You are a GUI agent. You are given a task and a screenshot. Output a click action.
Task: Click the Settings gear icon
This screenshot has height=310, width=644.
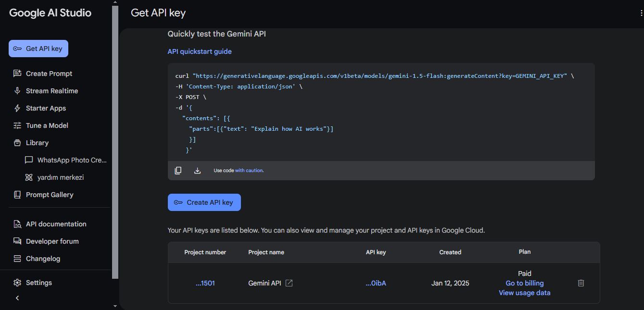click(x=17, y=283)
